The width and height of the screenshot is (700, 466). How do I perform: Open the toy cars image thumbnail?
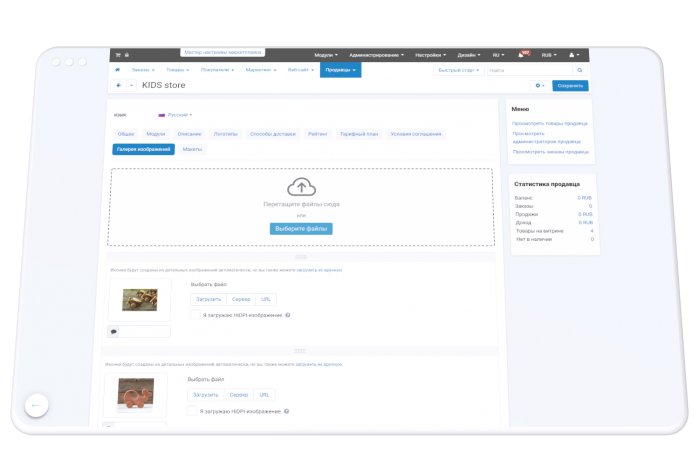click(x=140, y=300)
